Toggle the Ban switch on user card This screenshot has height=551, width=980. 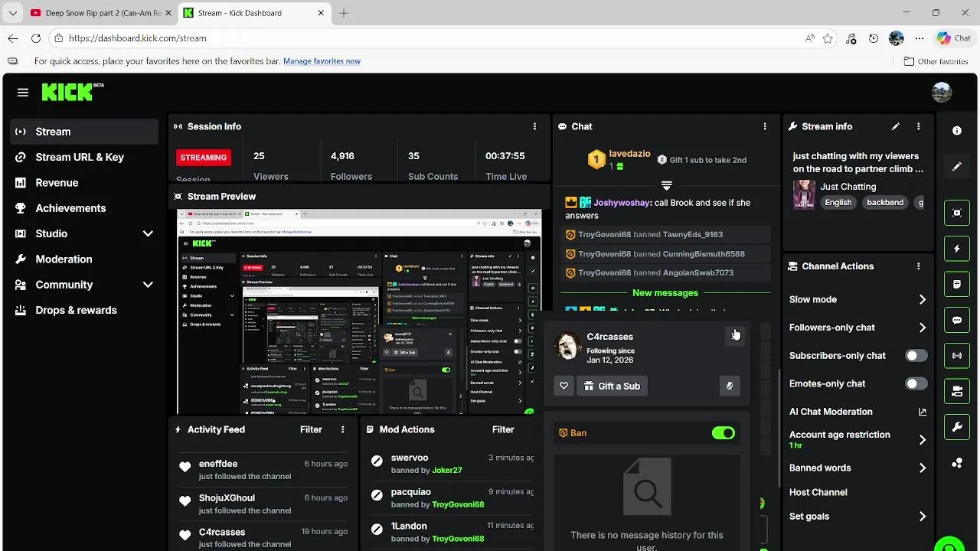click(x=723, y=433)
